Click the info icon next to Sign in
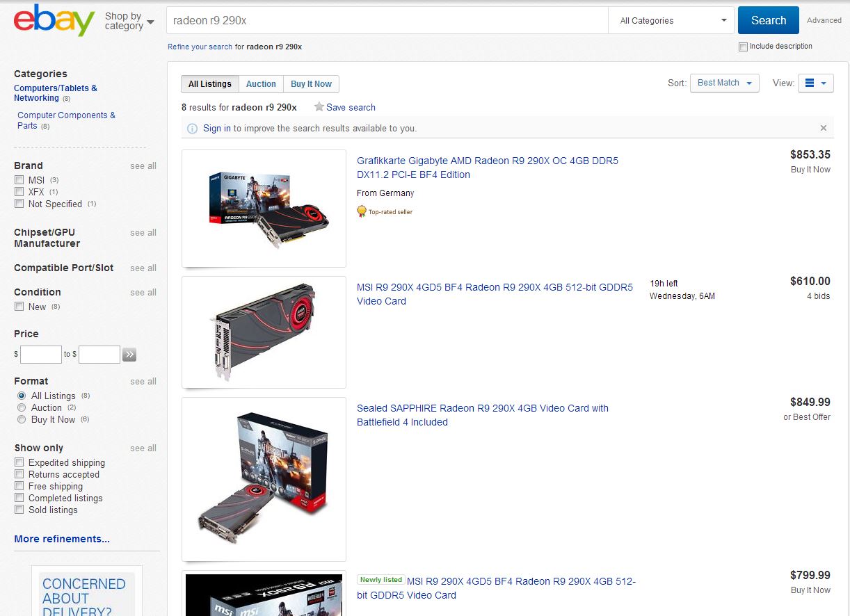 (x=193, y=129)
